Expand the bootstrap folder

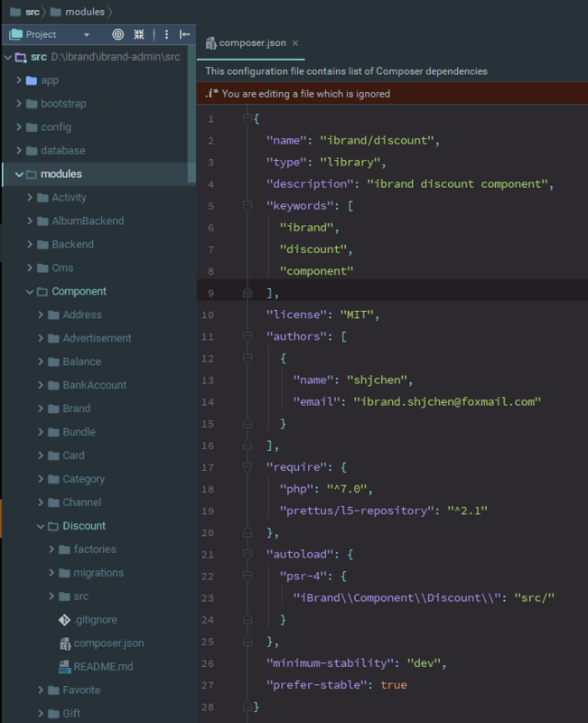click(19, 104)
